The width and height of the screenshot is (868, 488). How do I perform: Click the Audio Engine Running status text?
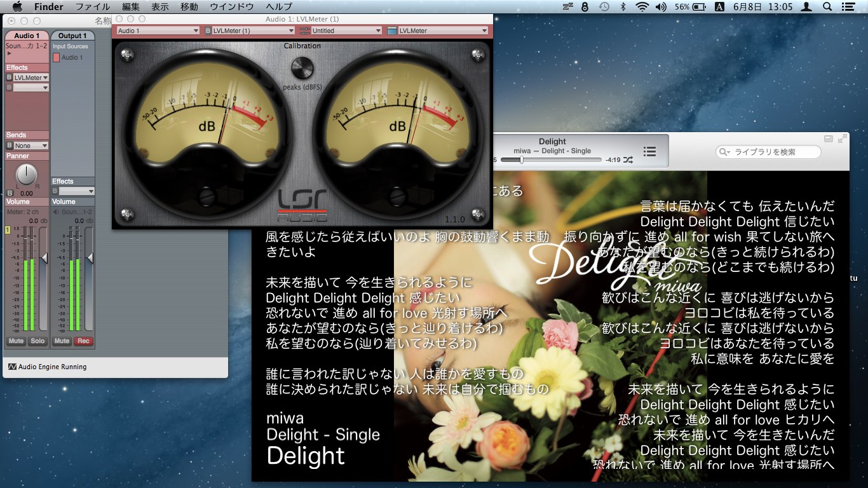53,367
